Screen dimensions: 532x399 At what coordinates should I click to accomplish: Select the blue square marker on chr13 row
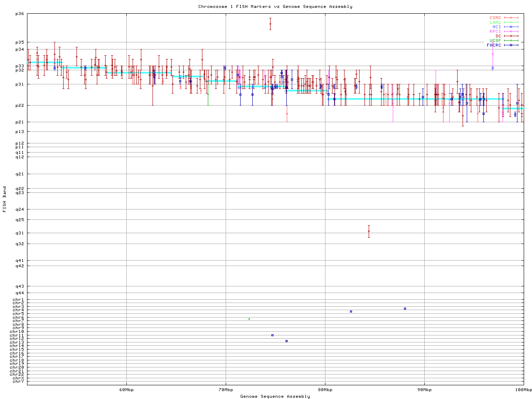tap(286, 341)
